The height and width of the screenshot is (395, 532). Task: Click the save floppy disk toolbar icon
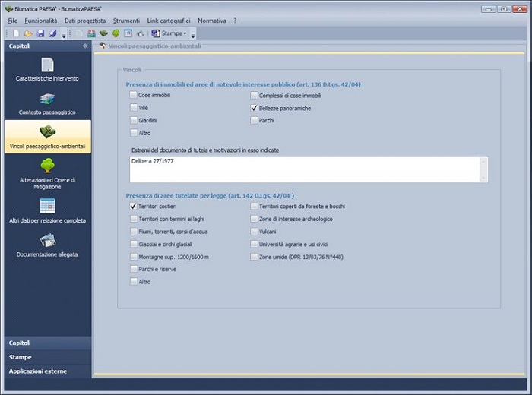point(40,33)
